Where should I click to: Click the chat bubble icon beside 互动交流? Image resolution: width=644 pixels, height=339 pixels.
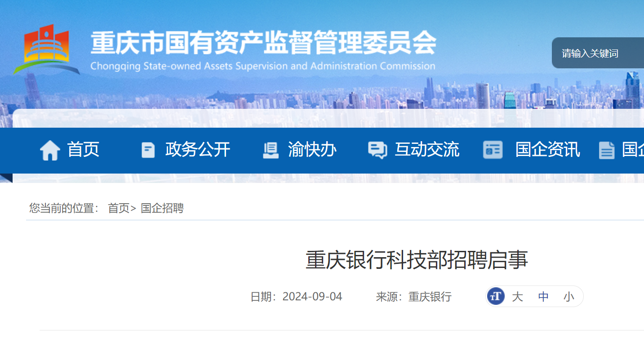[x=378, y=150]
